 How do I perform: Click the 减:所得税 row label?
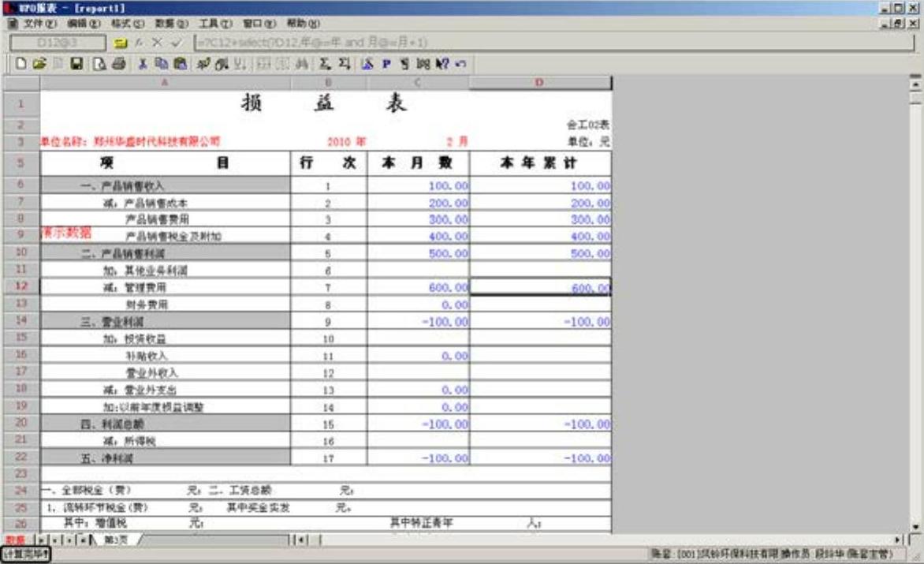click(x=129, y=441)
